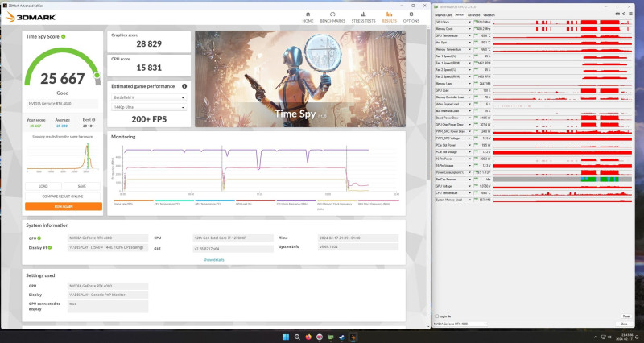Click the LOAD button in 3DMark

(43, 186)
